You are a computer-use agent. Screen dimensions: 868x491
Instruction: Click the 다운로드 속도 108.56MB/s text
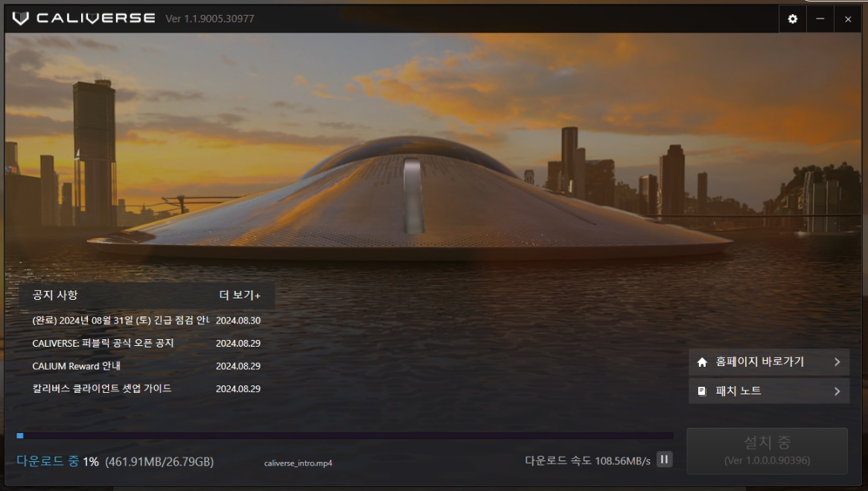[x=587, y=460]
